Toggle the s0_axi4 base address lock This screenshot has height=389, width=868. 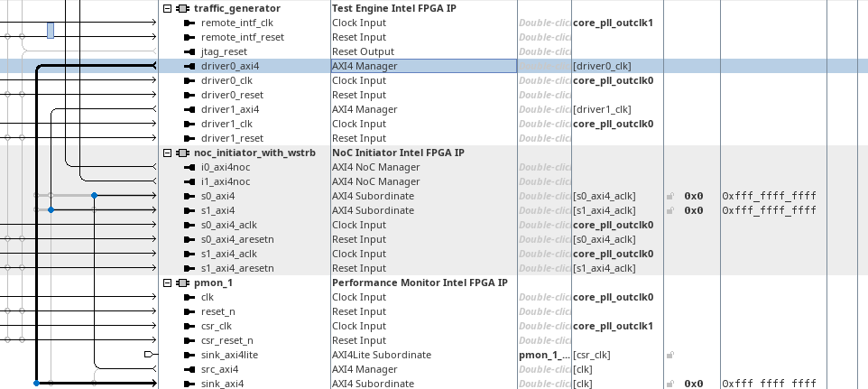(x=669, y=196)
